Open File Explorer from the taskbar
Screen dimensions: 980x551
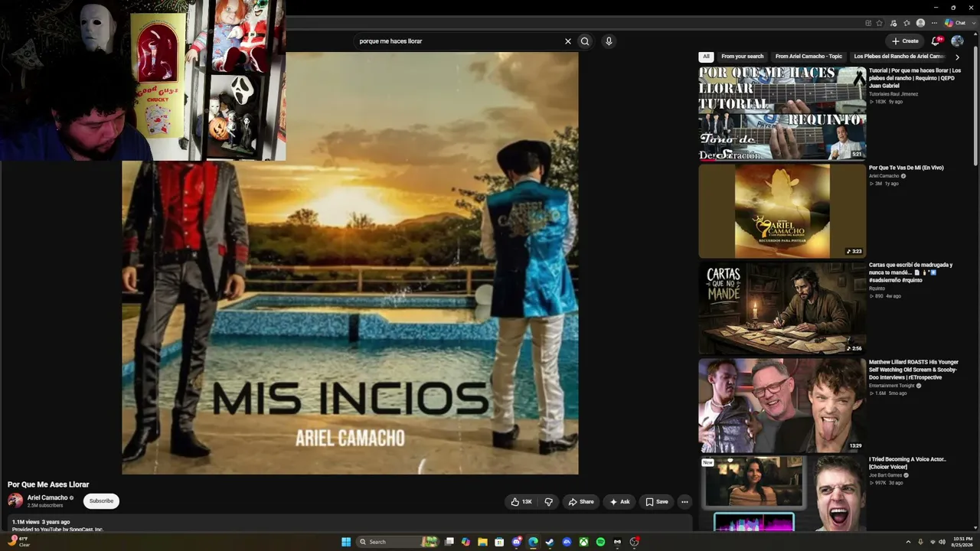pyautogui.click(x=482, y=542)
